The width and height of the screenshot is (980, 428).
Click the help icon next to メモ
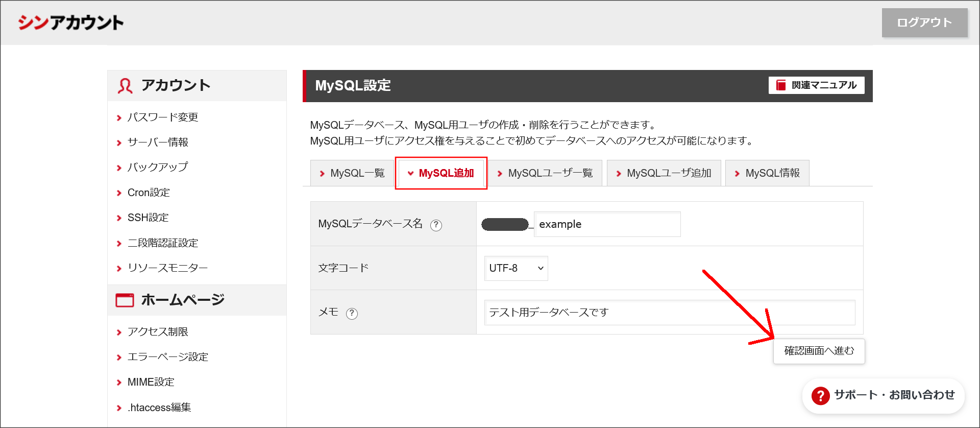pos(352,314)
